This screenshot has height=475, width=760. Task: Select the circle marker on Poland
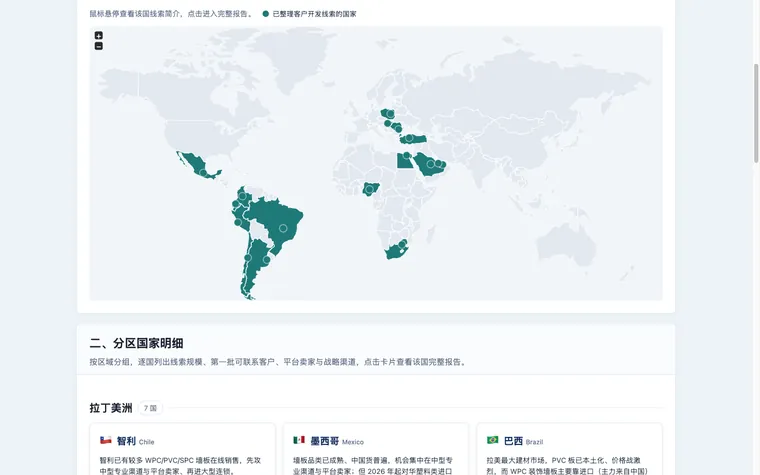pos(390,113)
